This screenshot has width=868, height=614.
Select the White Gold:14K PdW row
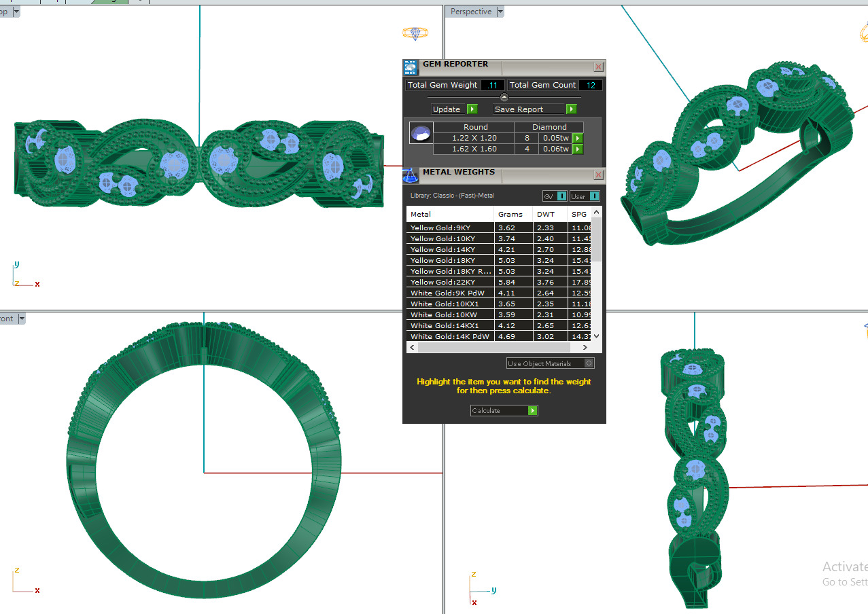pos(499,336)
